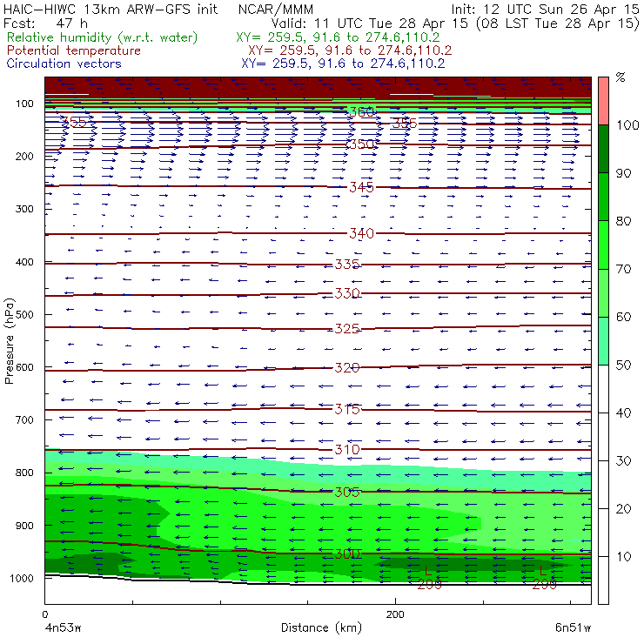Select 'Init: 12 UTC Sun 26 Apr 15' text
Screen dimensions: 644x644
tap(545, 9)
